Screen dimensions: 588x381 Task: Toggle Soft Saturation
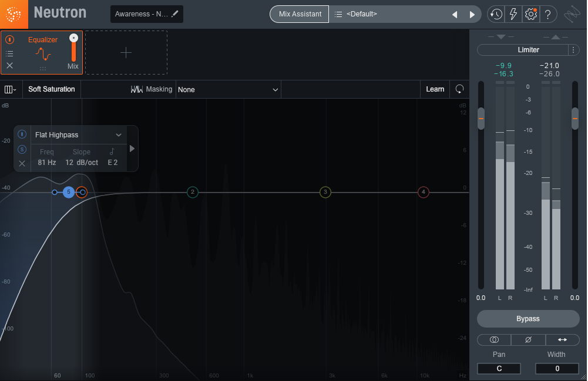[x=52, y=89]
